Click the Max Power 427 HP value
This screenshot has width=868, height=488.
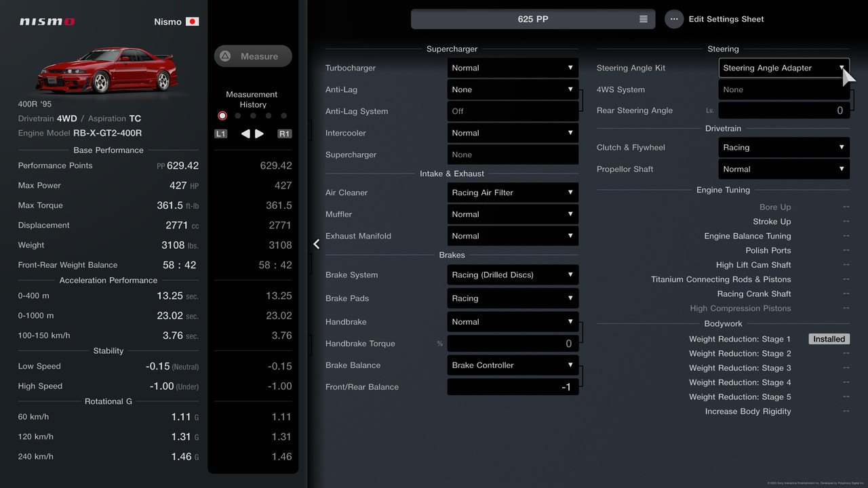tap(184, 185)
